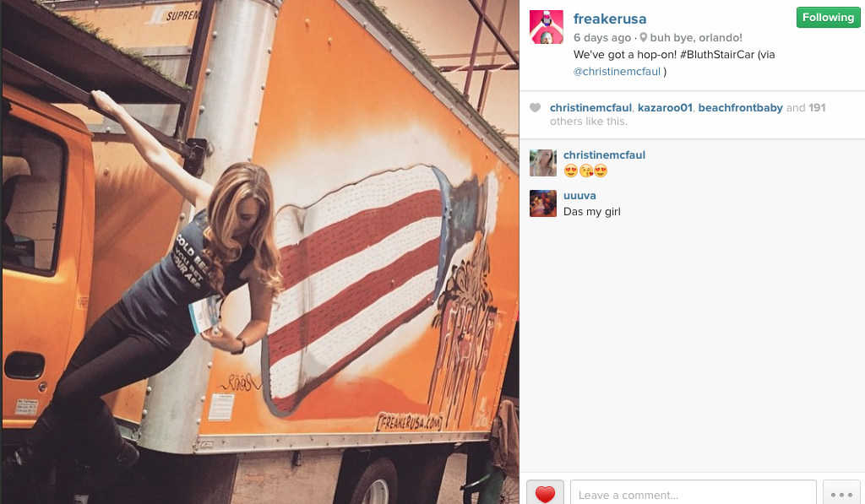This screenshot has width=865, height=504.
Task: Click the gray heart likes icon
Action: [535, 107]
